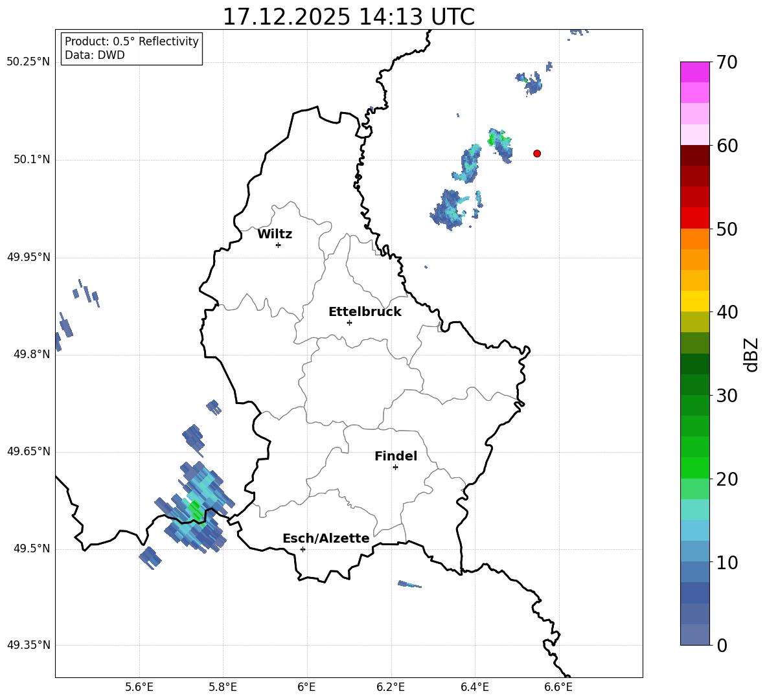The width and height of the screenshot is (767, 700).
Task: Click the 50.1°N latitude tick label
Action: (x=28, y=159)
